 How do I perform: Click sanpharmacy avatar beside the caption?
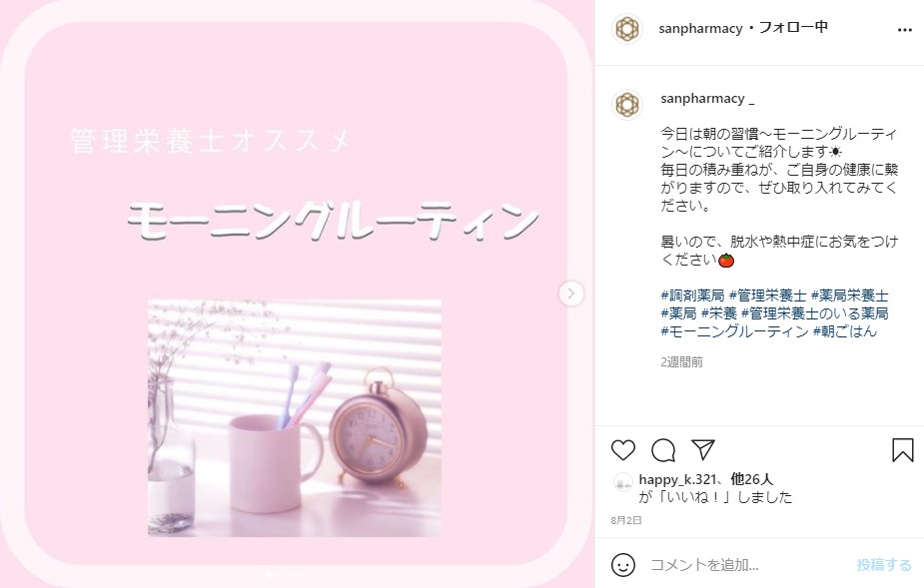point(627,105)
